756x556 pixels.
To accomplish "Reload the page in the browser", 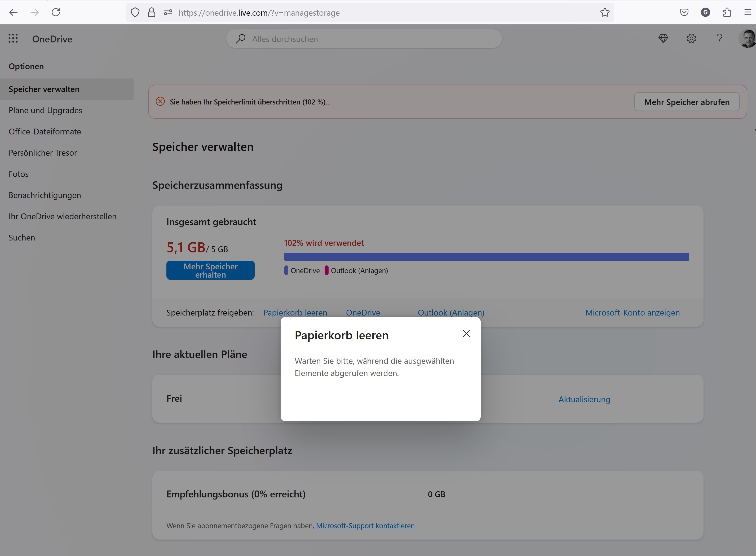I will coord(56,12).
